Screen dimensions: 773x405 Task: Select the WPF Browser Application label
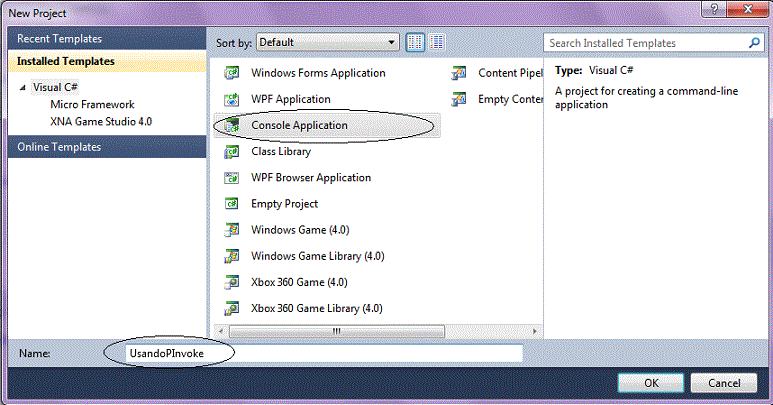[x=311, y=177]
